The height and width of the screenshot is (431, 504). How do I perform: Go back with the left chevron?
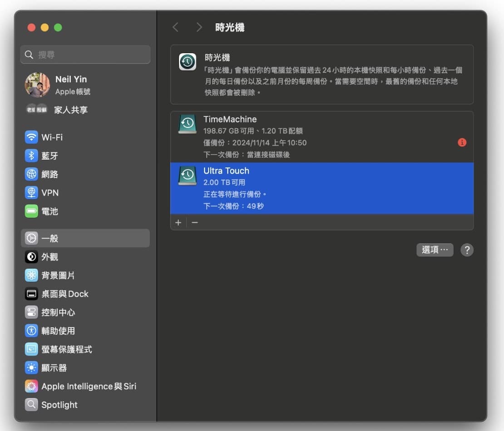pyautogui.click(x=176, y=27)
